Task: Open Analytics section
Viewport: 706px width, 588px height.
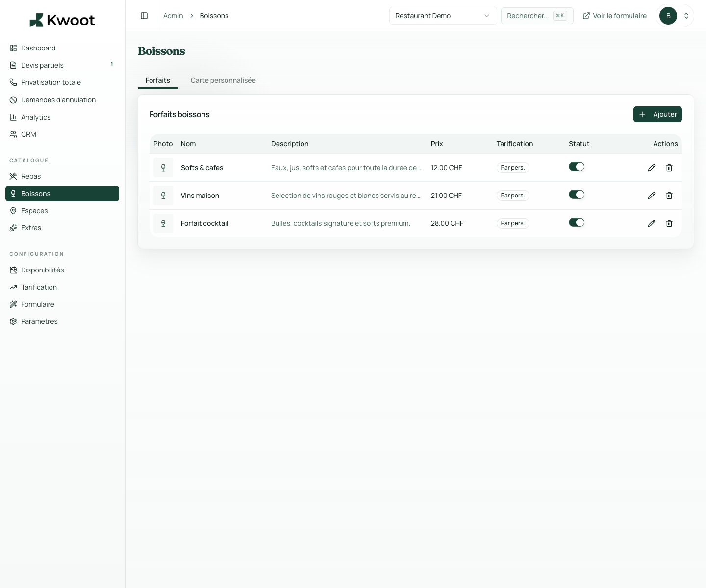Action: click(x=62, y=117)
